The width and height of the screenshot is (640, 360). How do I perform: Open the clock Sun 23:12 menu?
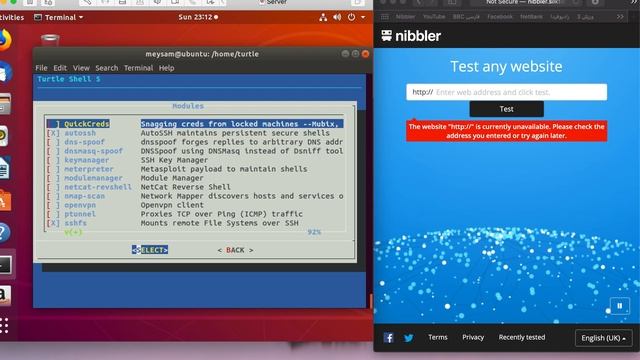(x=198, y=17)
